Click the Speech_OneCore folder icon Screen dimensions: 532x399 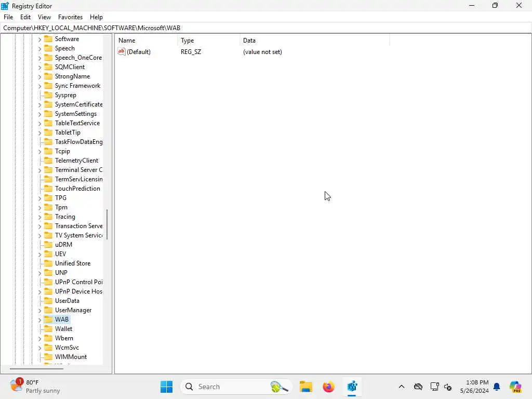(x=48, y=58)
